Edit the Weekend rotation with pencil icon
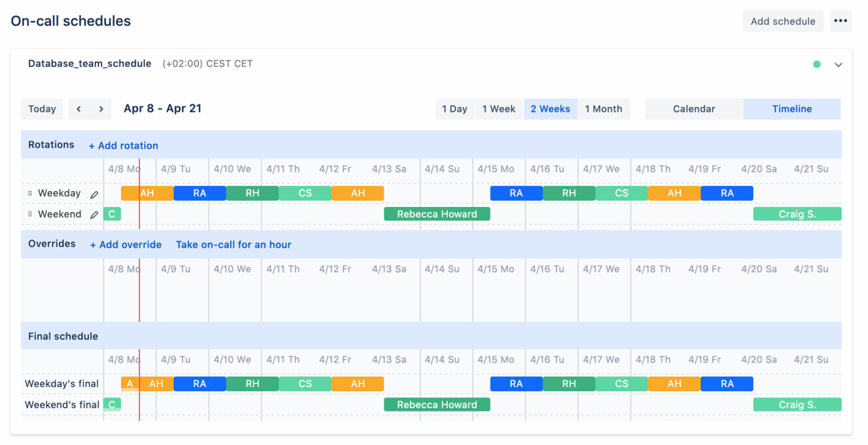Viewport: 868px width, 445px height. click(94, 214)
